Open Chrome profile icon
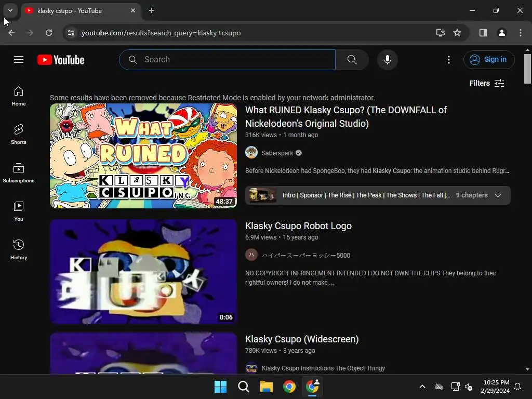Viewport: 532px width, 399px height. (x=501, y=33)
